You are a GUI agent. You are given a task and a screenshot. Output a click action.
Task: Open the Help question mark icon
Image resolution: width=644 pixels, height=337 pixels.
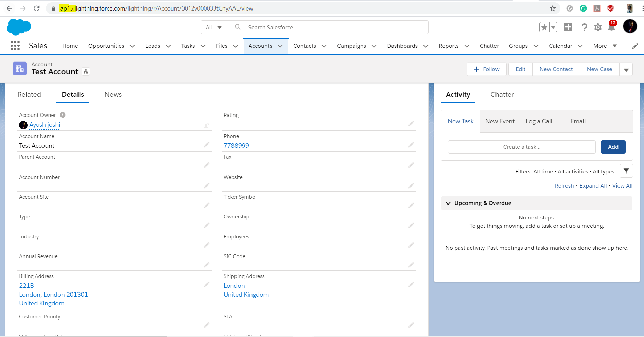(584, 27)
